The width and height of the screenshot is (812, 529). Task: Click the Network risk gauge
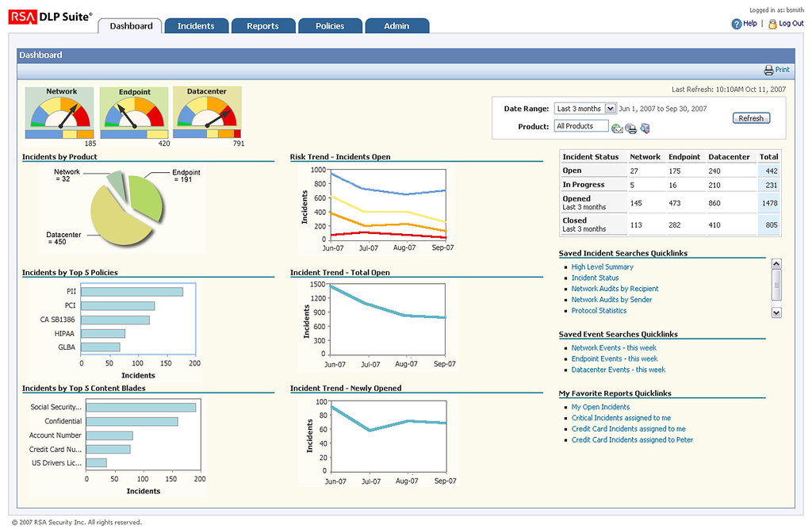tap(60, 113)
